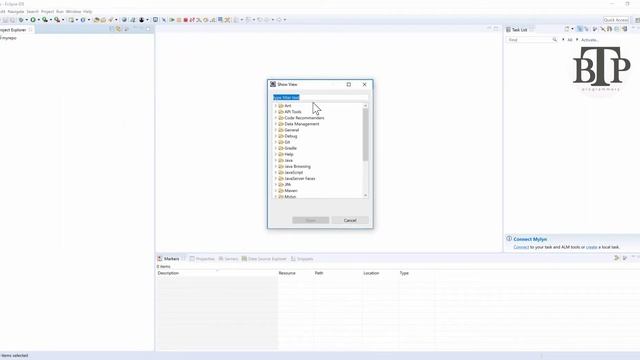
Task: Click the Location column header
Action: (x=380, y=273)
